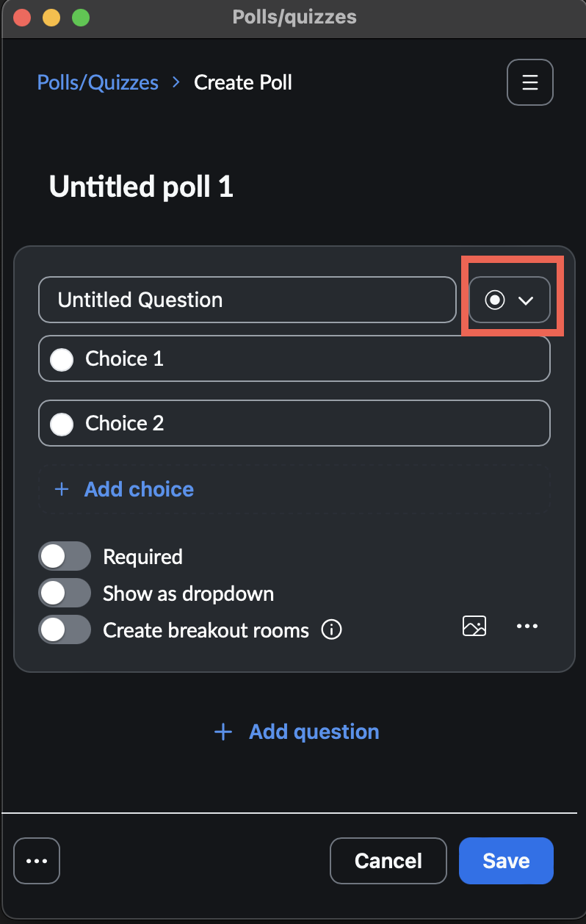This screenshot has height=924, width=586.
Task: Navigate back via Polls/Quizzes breadcrumb
Action: [x=98, y=82]
